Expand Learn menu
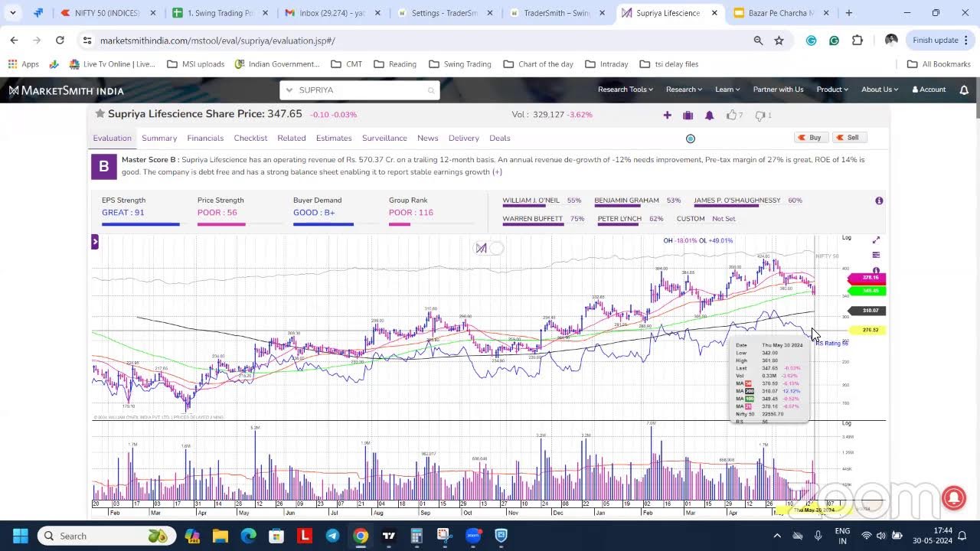This screenshot has width=980, height=551. 727,90
